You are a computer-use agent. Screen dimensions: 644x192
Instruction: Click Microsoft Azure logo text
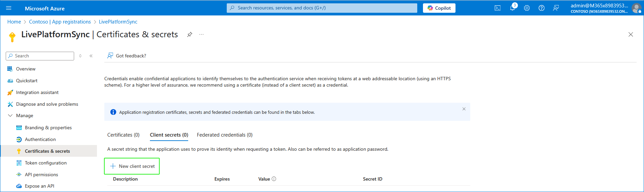[x=45, y=8]
